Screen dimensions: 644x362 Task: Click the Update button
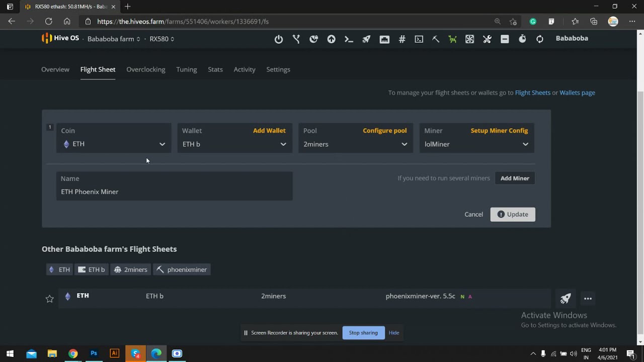(x=513, y=214)
